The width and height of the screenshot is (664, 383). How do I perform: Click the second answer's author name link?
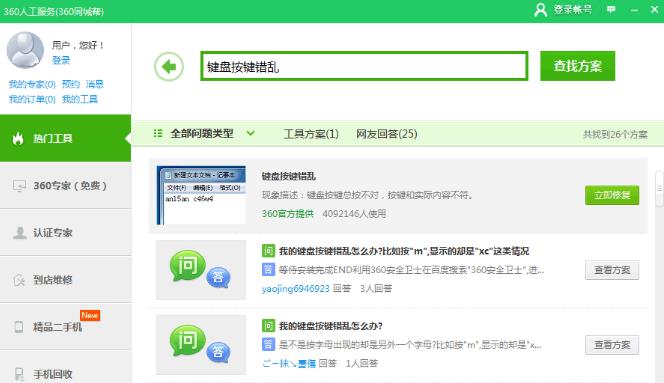[x=289, y=363]
